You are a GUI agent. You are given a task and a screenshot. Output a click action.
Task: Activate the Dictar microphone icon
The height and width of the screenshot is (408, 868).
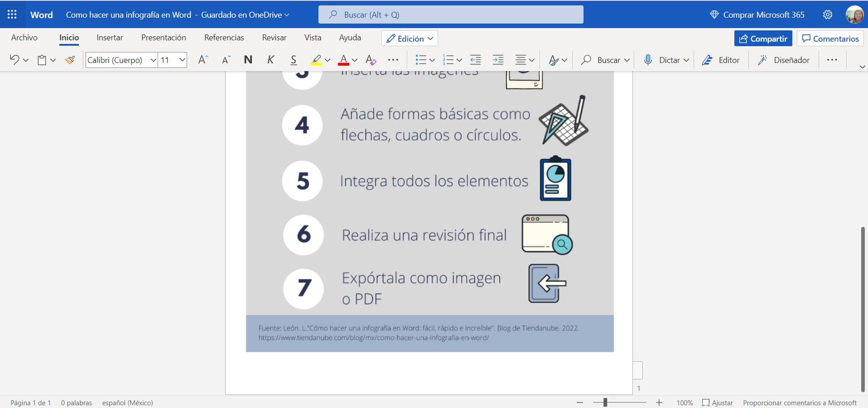(x=648, y=60)
